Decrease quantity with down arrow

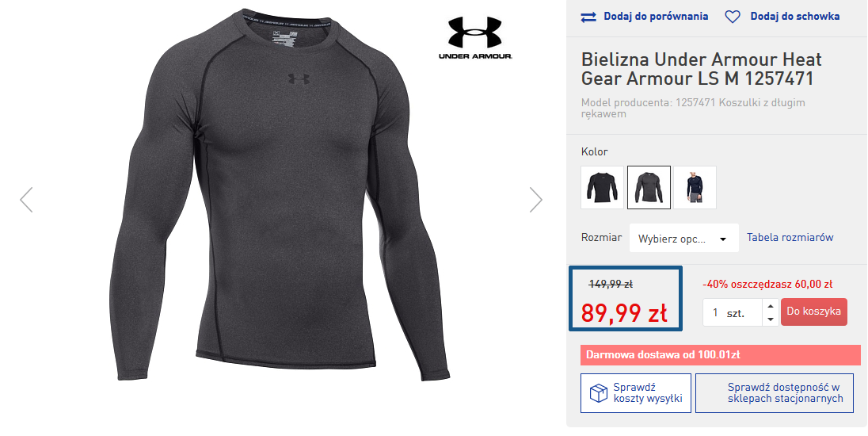771,319
